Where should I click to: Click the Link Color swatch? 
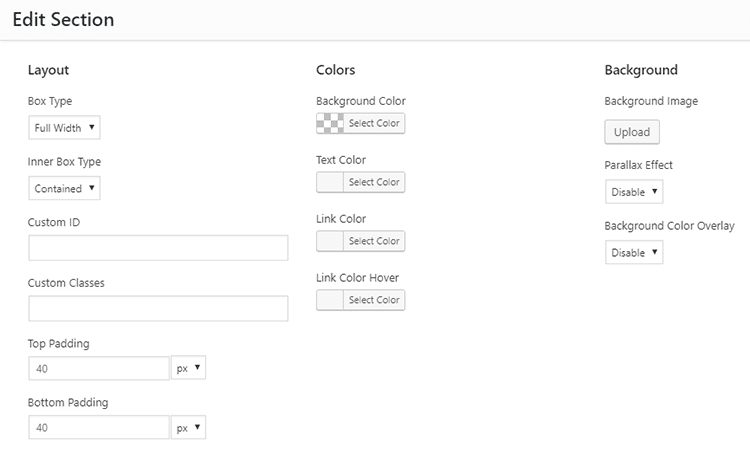(x=330, y=241)
